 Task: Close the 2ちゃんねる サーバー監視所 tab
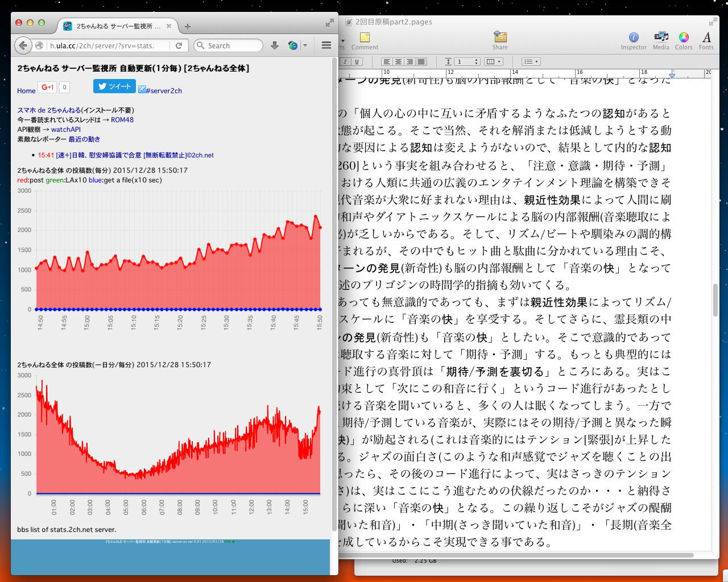169,26
